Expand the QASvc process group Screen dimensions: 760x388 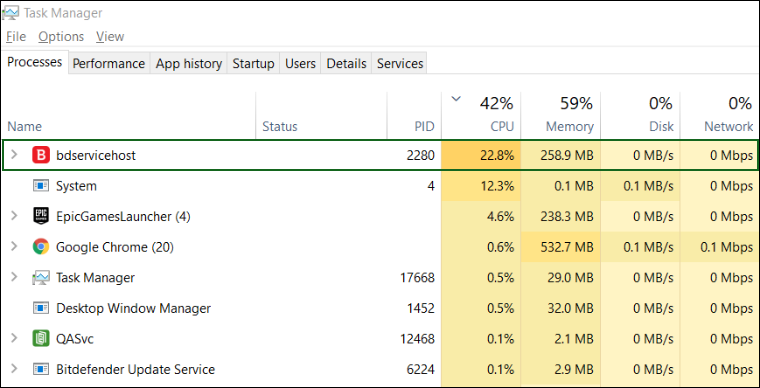tap(14, 338)
